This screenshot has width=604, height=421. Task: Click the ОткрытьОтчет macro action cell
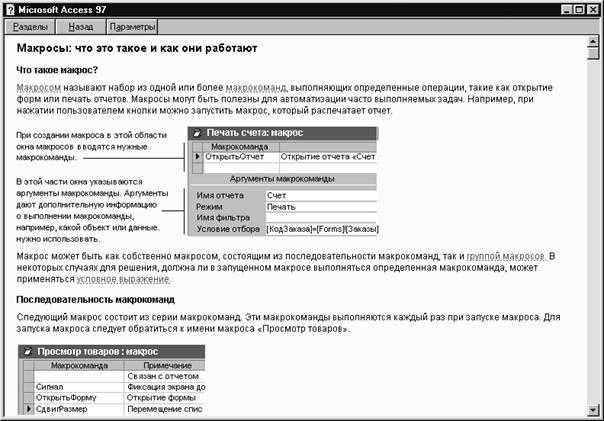[241, 157]
